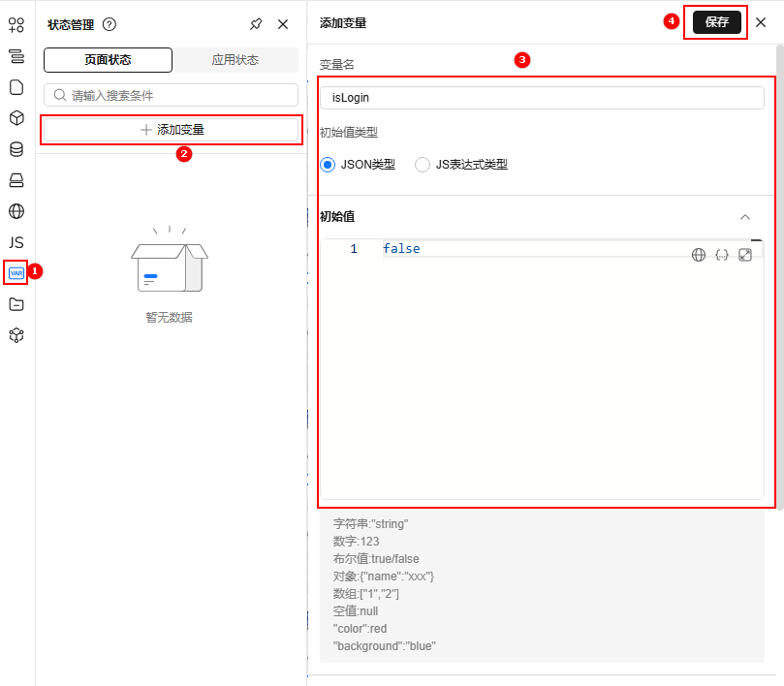Save the variable with 保存 button

click(716, 22)
